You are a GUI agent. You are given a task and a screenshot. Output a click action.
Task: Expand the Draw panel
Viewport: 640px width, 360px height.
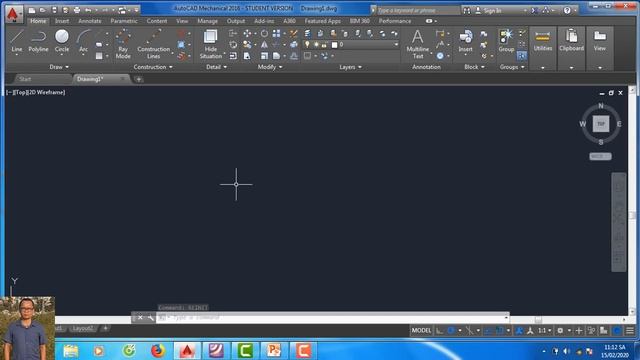pos(60,67)
